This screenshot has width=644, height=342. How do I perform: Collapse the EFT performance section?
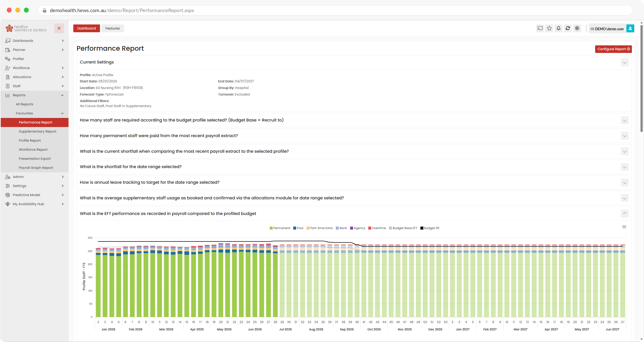625,213
